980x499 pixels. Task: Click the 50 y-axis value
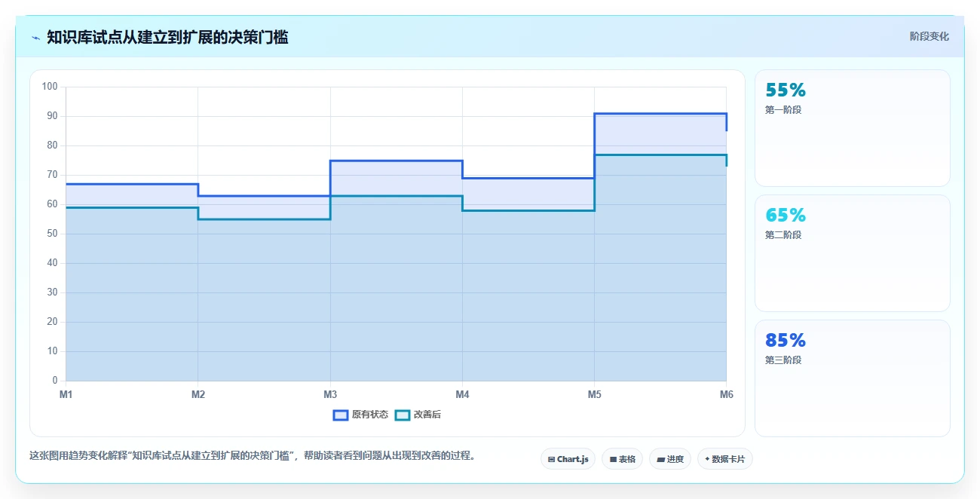click(x=52, y=234)
